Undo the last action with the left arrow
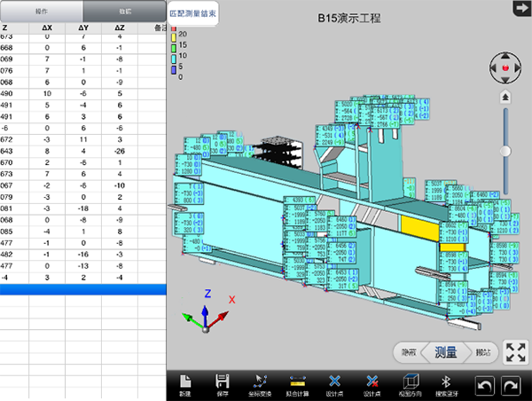Image resolution: width=532 pixels, height=401 pixels. 484,386
